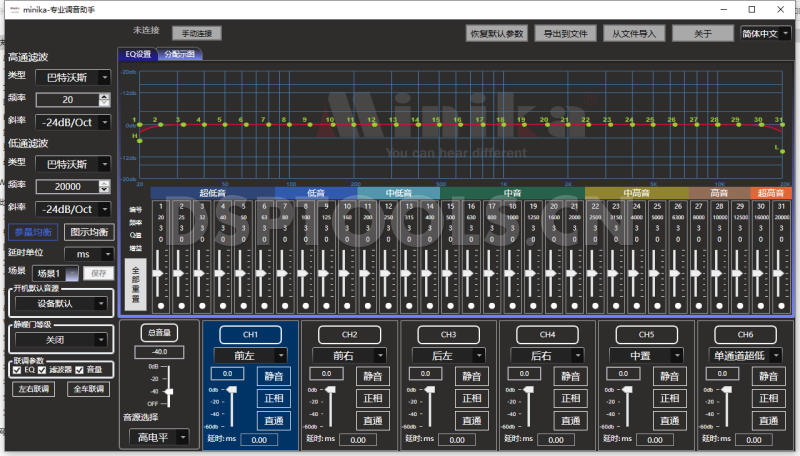The height and width of the screenshot is (456, 800).
Task: Uncheck the EQ link checkbox
Action: (x=17, y=369)
